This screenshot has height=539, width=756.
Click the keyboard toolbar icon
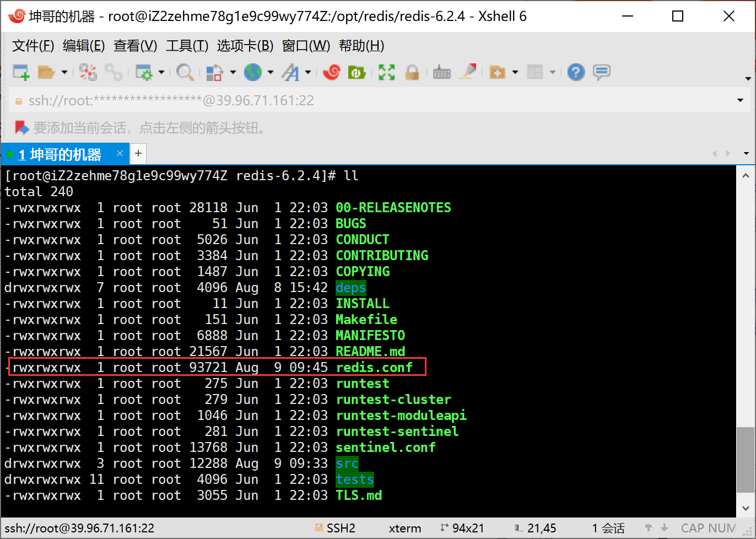[x=441, y=72]
